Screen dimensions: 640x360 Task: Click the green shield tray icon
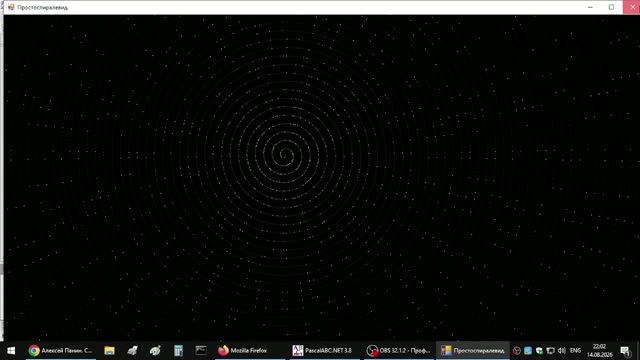coord(539,351)
